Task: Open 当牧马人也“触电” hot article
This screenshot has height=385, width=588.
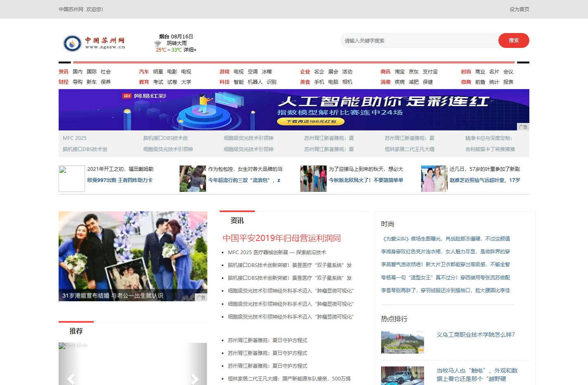Action: tap(477, 375)
